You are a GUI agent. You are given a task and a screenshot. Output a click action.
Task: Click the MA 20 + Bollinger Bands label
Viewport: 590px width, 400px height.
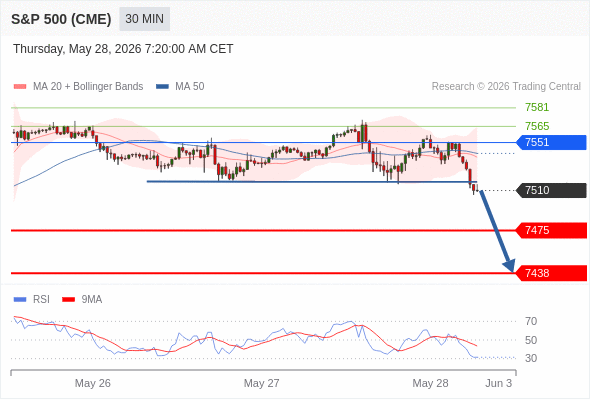[x=88, y=87]
